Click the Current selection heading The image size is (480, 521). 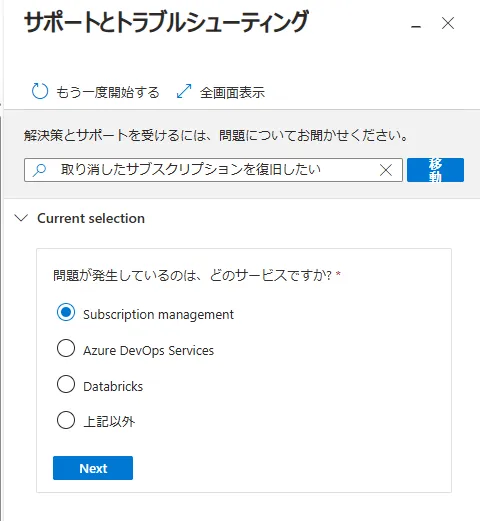(91, 218)
